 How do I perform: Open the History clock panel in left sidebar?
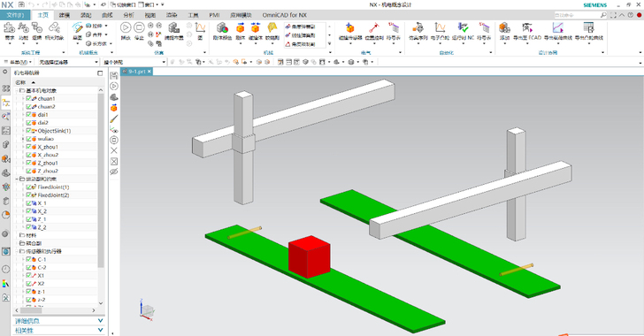(x=5, y=269)
